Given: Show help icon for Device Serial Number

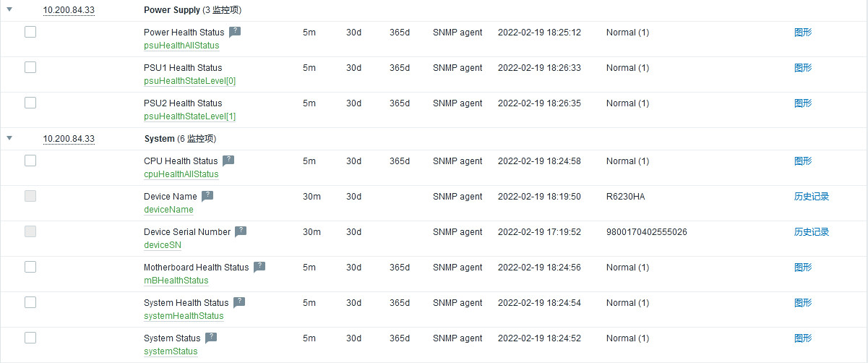Looking at the screenshot, I should coord(241,231).
